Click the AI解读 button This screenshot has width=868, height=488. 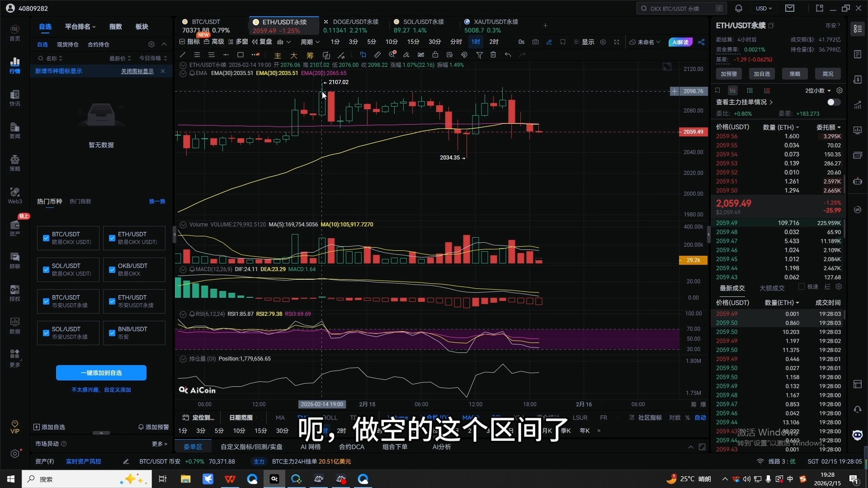680,42
